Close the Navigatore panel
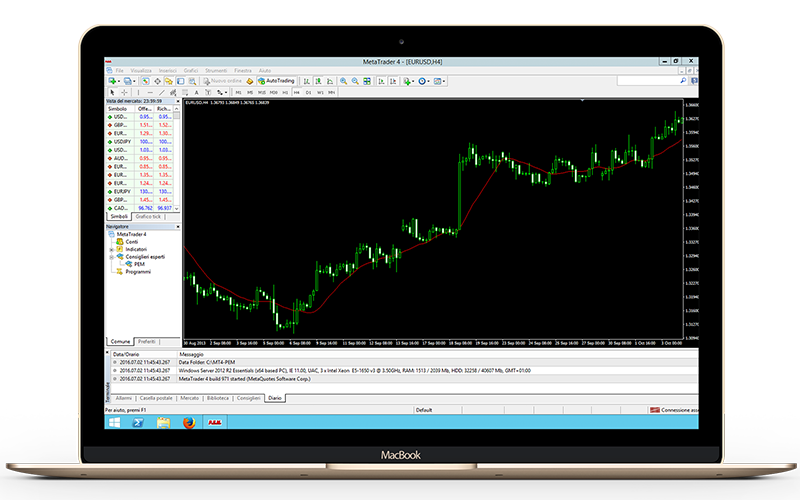Screen dimensions: 800x500 point(178,227)
